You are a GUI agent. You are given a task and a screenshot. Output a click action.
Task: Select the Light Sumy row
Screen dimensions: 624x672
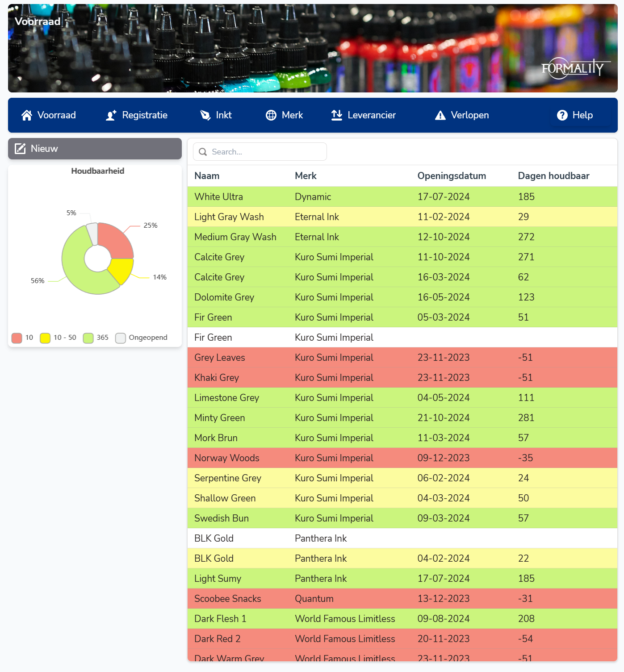[402, 579]
